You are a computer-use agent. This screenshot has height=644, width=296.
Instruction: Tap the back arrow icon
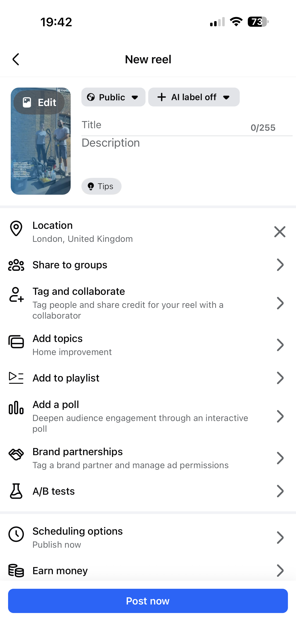pyautogui.click(x=16, y=60)
